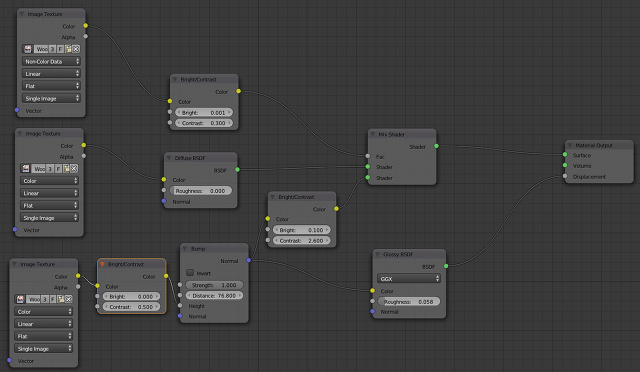Unlink image X in texture node feeding Diffuse BSDF
Image resolution: width=640 pixels, height=372 pixels.
pos(74,169)
